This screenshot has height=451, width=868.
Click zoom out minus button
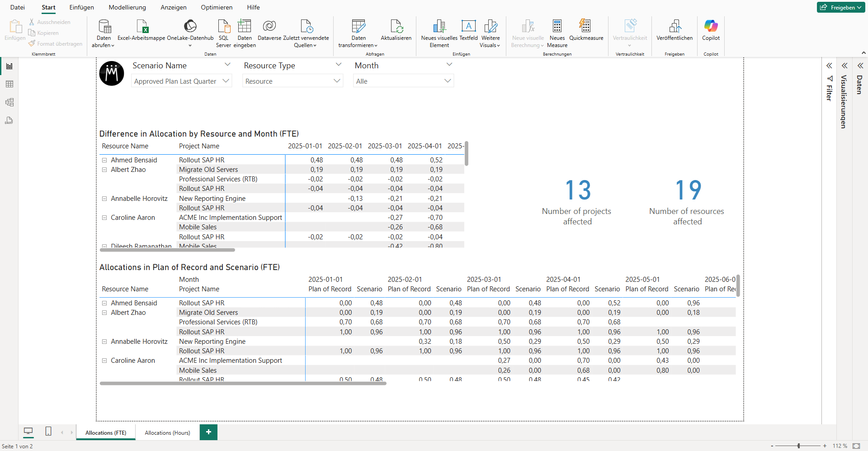coord(772,446)
